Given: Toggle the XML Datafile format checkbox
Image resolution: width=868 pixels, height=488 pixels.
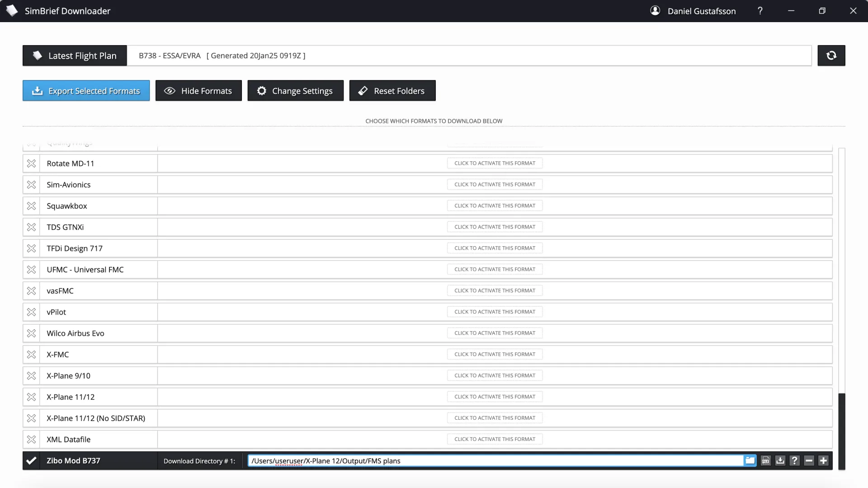Looking at the screenshot, I should [x=31, y=439].
